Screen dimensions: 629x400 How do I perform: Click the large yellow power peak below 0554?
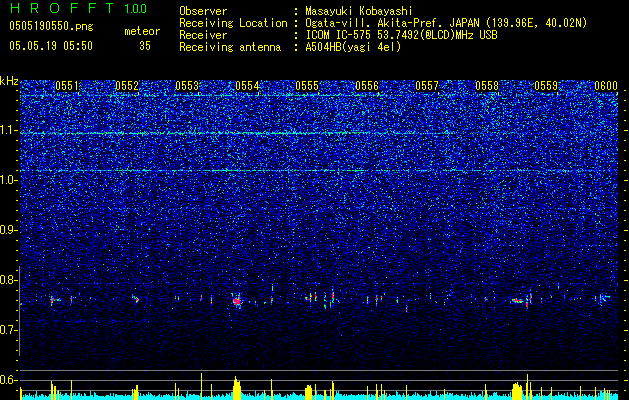pos(237,388)
